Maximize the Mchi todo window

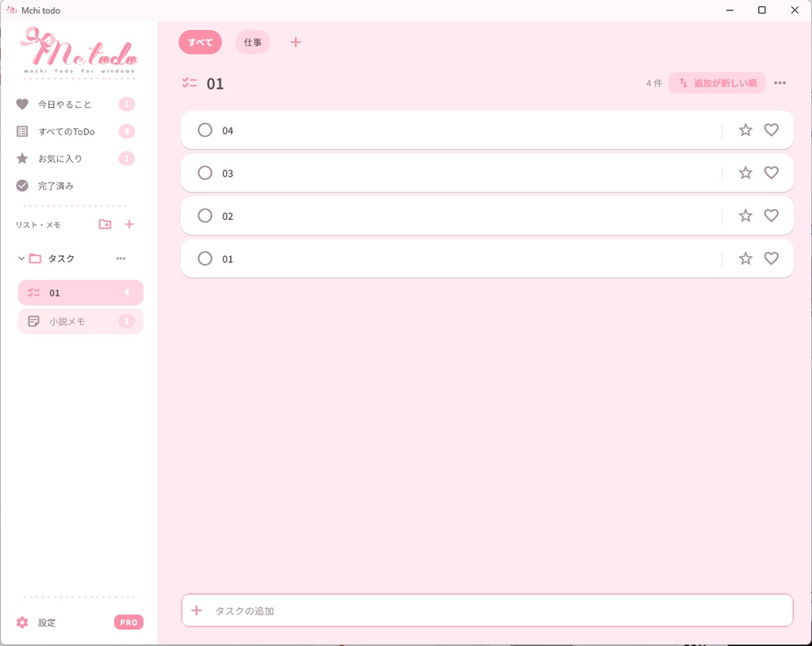762,10
